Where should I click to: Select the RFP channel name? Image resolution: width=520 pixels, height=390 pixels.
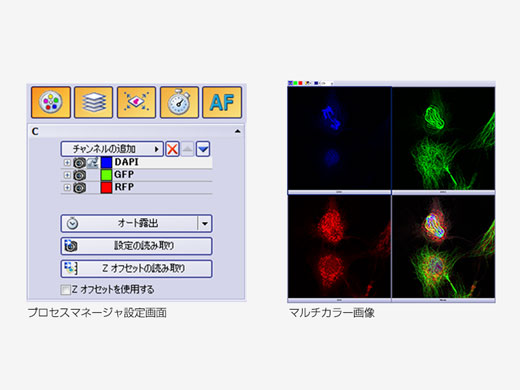(x=124, y=187)
